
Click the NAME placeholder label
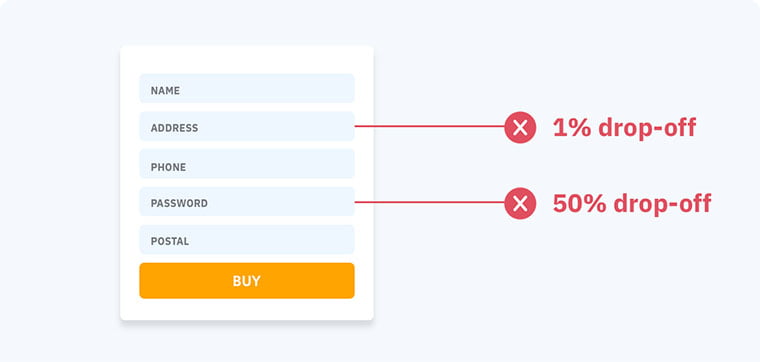[x=165, y=91]
